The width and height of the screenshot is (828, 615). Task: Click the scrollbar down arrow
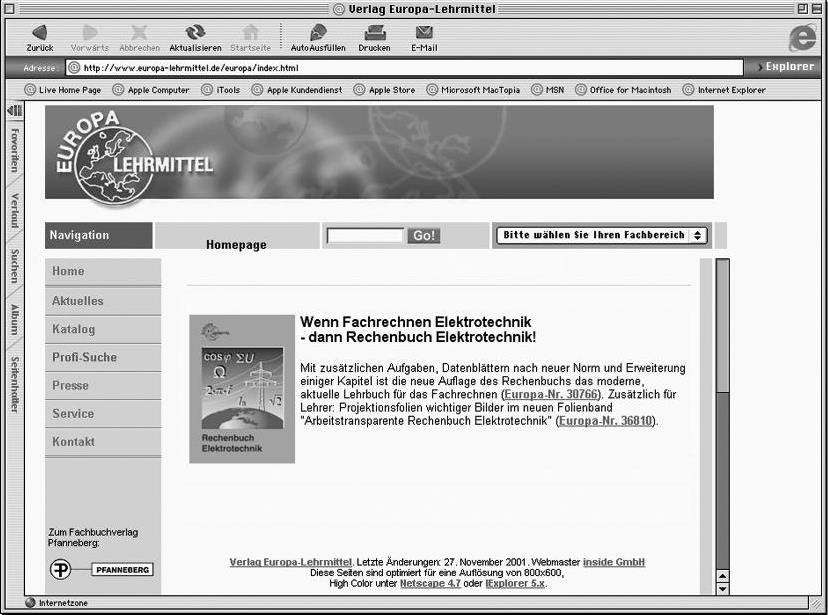[722, 589]
